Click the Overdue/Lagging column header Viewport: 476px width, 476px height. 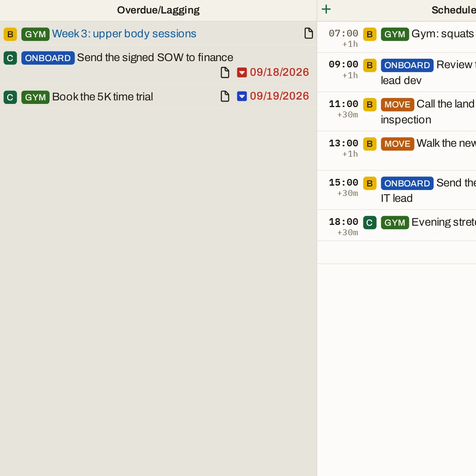[x=158, y=10]
